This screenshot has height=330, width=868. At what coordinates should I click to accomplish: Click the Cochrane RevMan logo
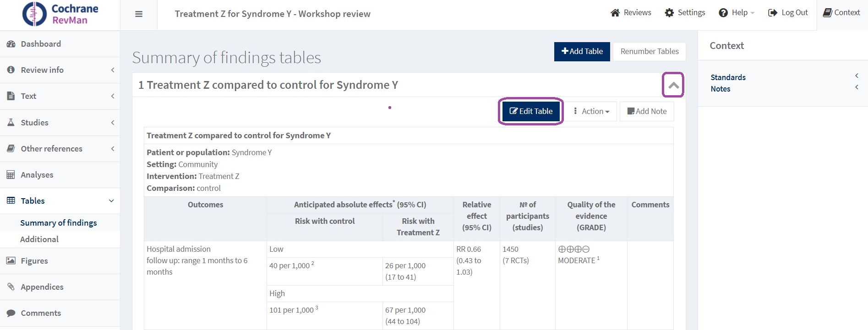[60, 14]
